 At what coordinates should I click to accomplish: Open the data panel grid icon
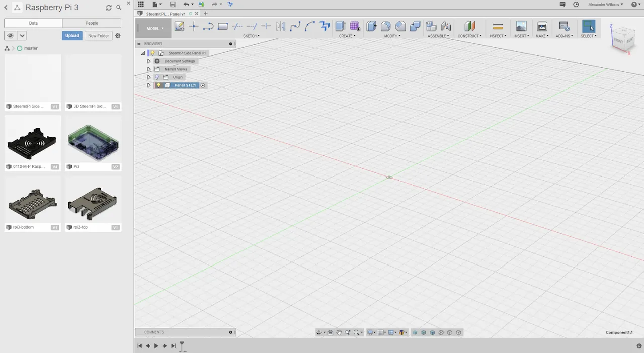(x=141, y=4)
